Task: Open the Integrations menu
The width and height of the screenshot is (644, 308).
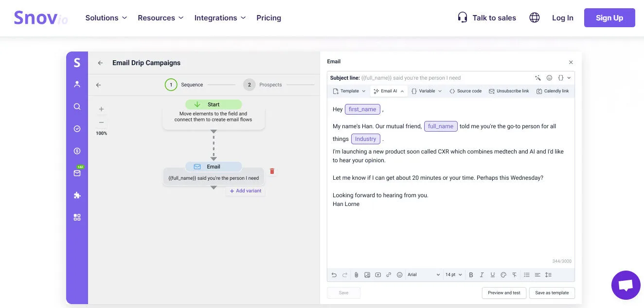Action: click(x=220, y=17)
